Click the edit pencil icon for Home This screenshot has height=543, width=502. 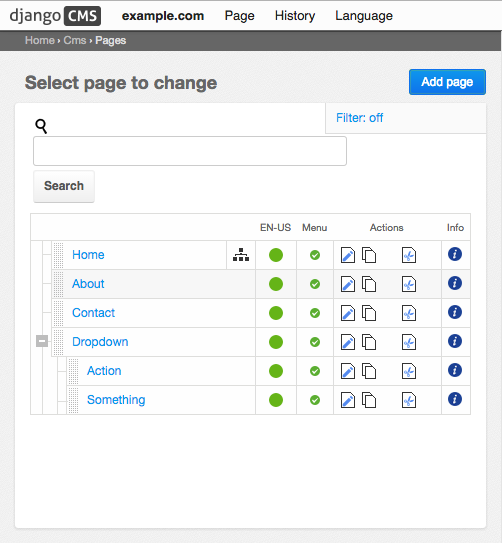[348, 255]
